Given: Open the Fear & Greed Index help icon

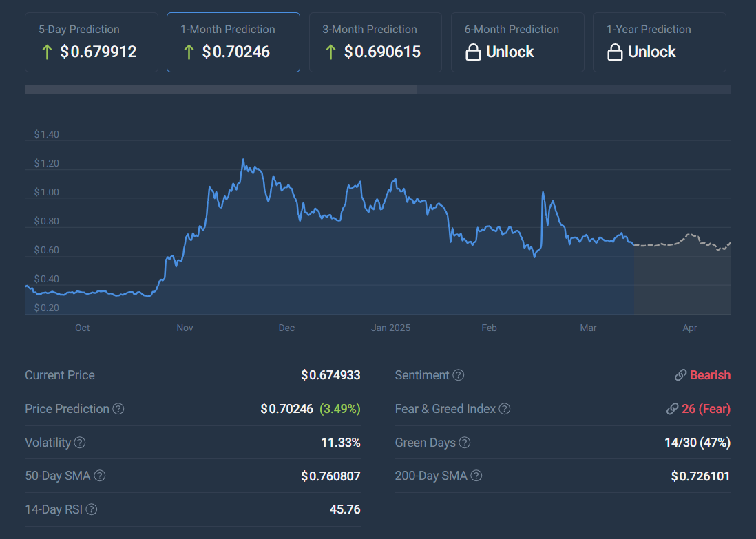Looking at the screenshot, I should [504, 409].
